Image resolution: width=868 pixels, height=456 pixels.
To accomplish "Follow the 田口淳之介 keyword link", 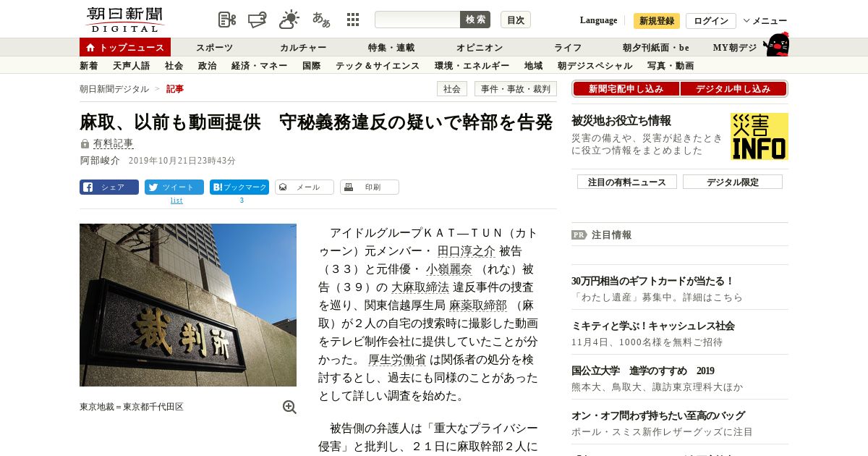I will 467,251.
